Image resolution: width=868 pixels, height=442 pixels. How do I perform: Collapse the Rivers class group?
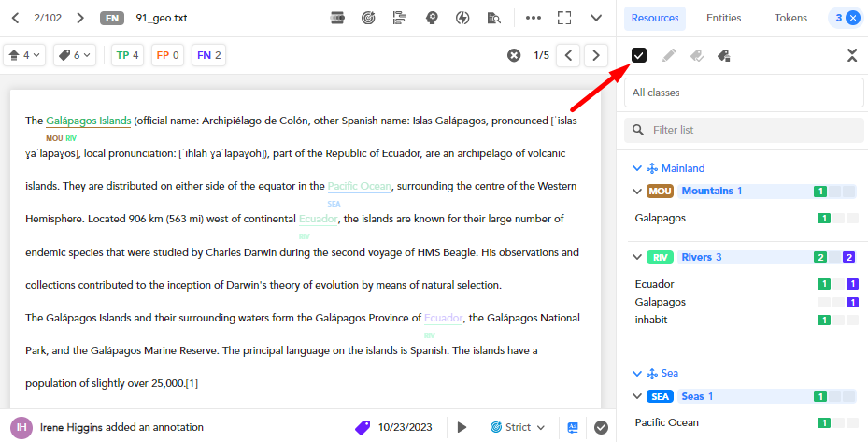637,257
